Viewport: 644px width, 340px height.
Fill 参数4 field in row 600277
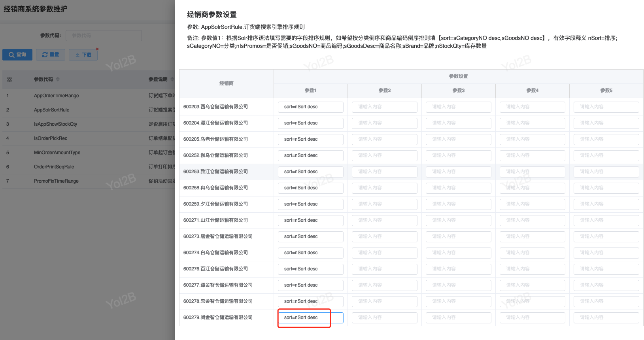[x=533, y=285]
